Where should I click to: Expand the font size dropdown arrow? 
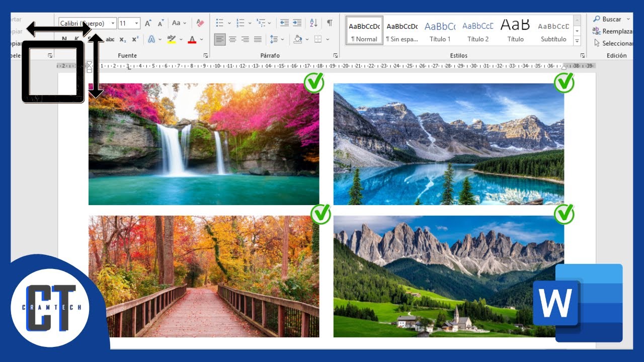coord(137,23)
